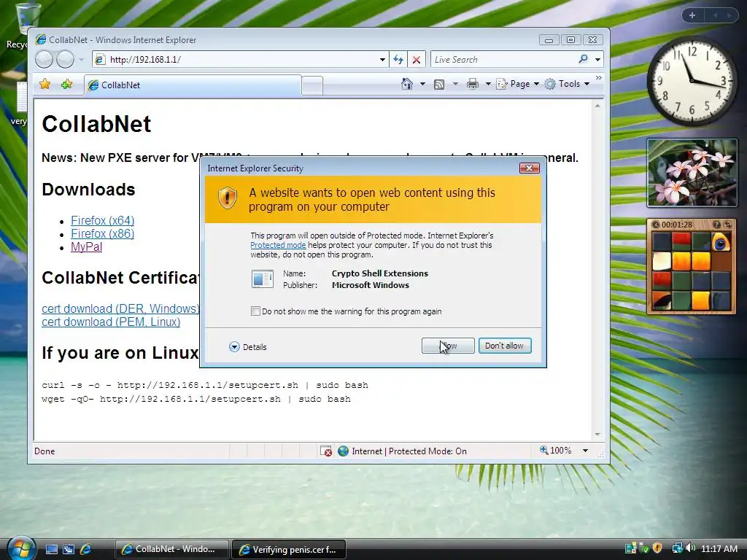Click the Refresh icon beside address bar
The image size is (747, 560).
[398, 60]
